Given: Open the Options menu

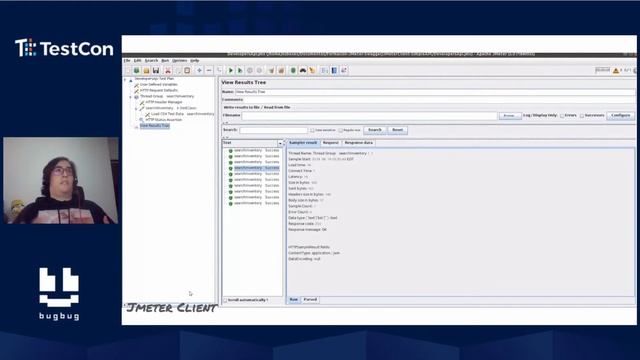Looking at the screenshot, I should [180, 60].
